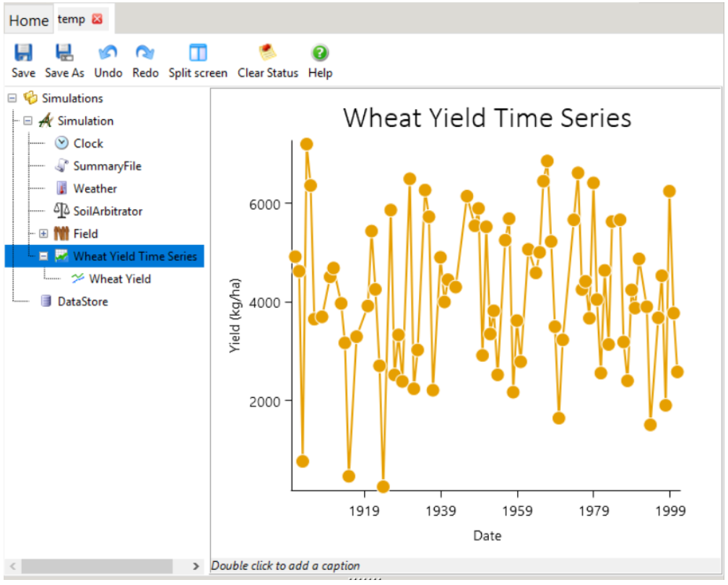This screenshot has width=728, height=585.
Task: Click the Simulation node icon
Action: (x=46, y=121)
